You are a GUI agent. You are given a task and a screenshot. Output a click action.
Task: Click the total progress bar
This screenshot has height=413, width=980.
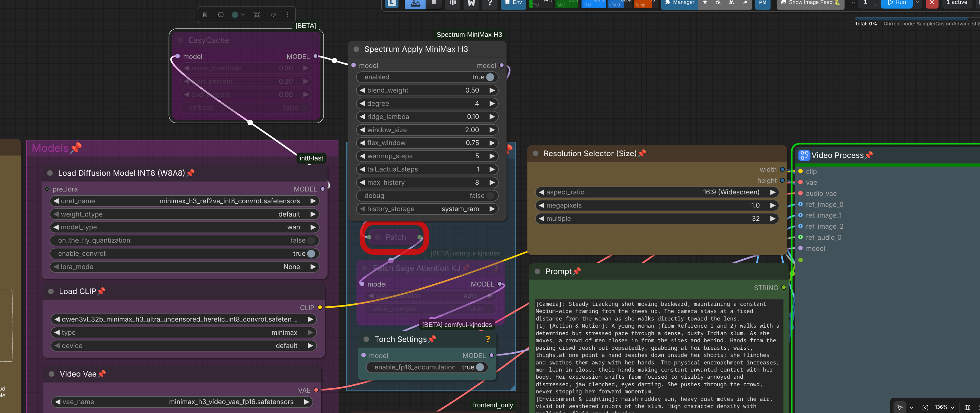tap(917, 18)
